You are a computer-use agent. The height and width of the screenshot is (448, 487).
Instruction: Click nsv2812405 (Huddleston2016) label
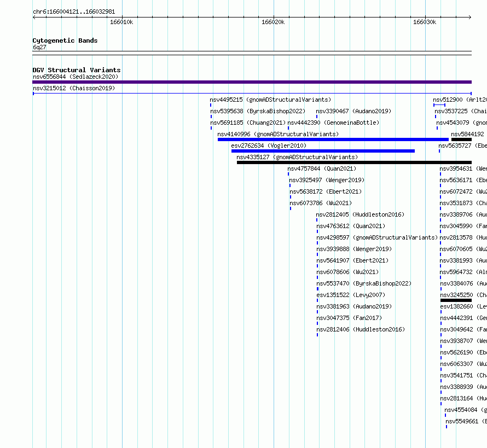click(x=360, y=214)
